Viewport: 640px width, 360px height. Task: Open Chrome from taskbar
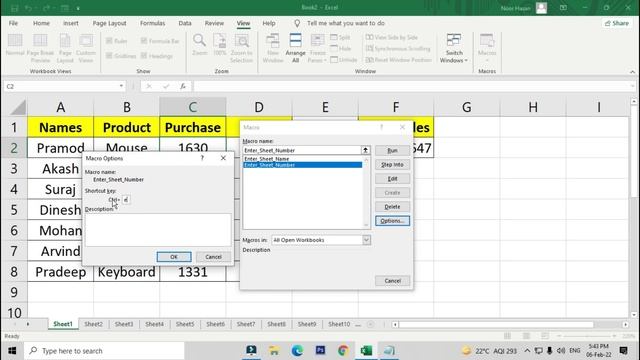(x=343, y=351)
